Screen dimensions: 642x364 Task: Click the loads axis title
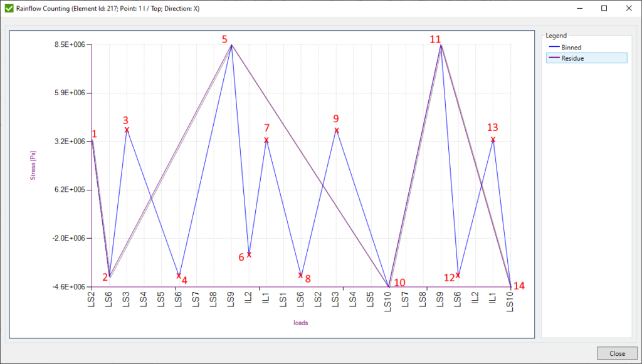tap(300, 321)
